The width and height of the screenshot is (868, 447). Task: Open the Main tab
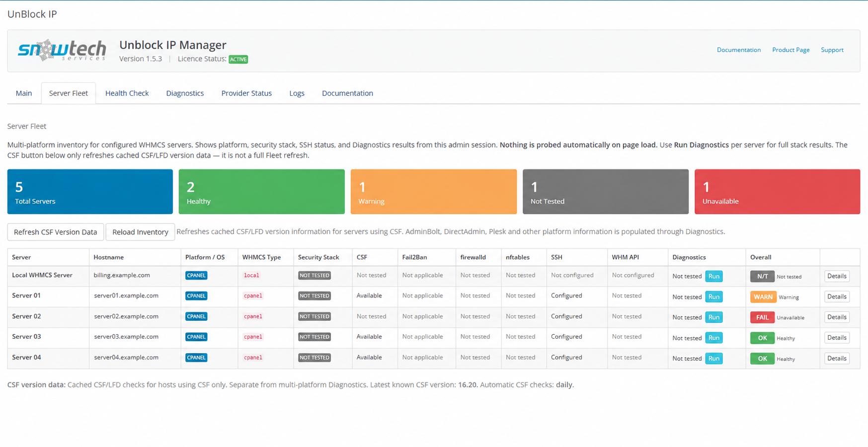24,93
